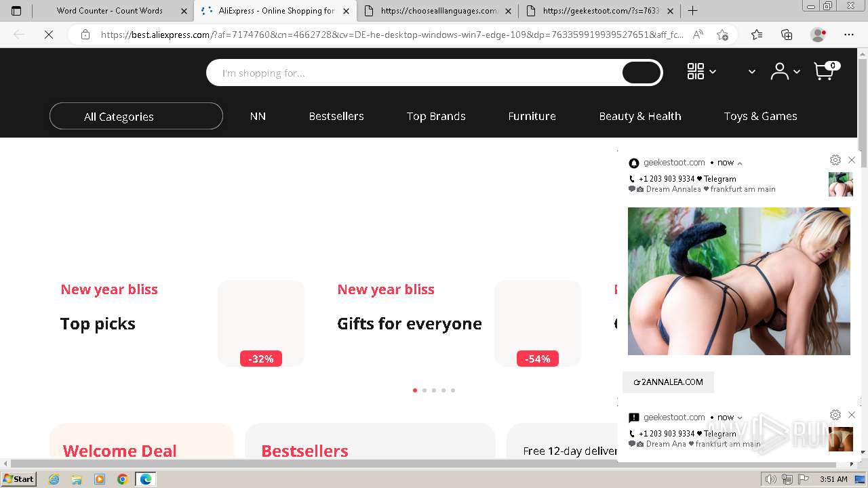Switch to the choosealllanguages.com tab
868x488 pixels.
[437, 11]
